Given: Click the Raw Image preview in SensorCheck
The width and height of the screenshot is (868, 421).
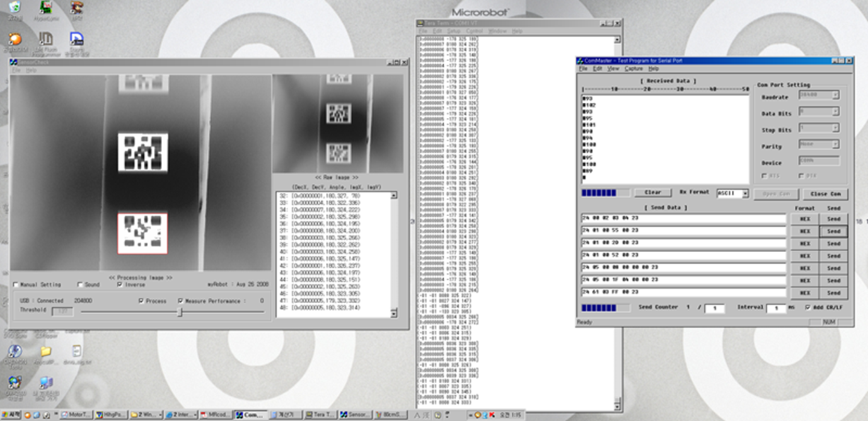Looking at the screenshot, I should 339,124.
